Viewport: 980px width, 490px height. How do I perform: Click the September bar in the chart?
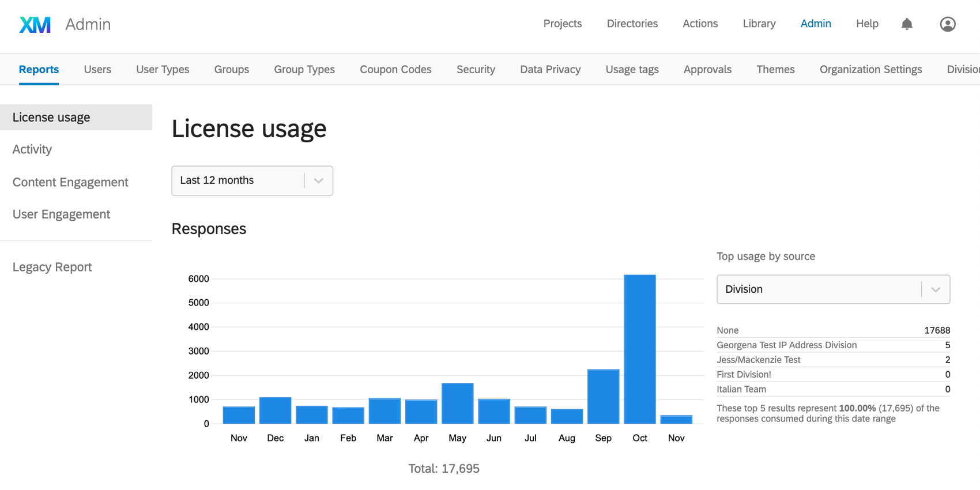click(603, 397)
